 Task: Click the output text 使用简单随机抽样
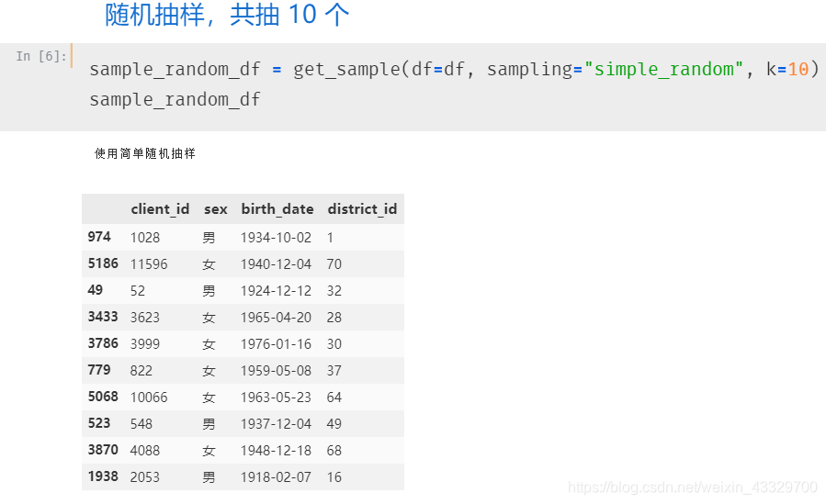click(145, 153)
